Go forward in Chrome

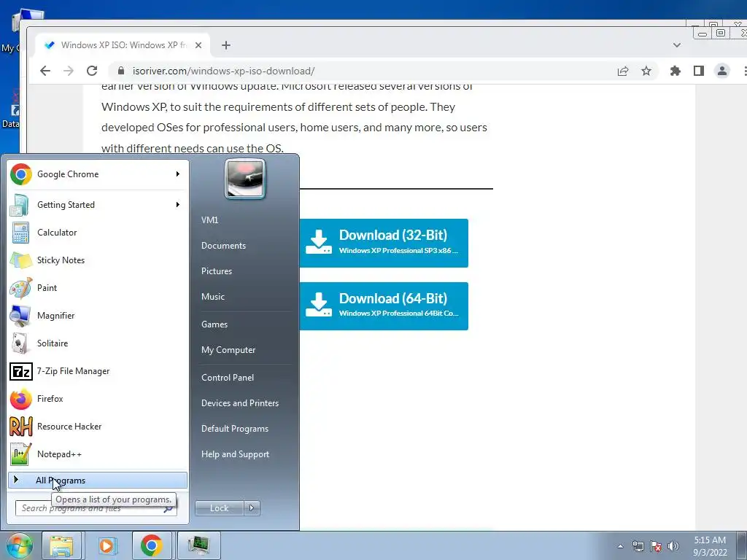click(69, 71)
